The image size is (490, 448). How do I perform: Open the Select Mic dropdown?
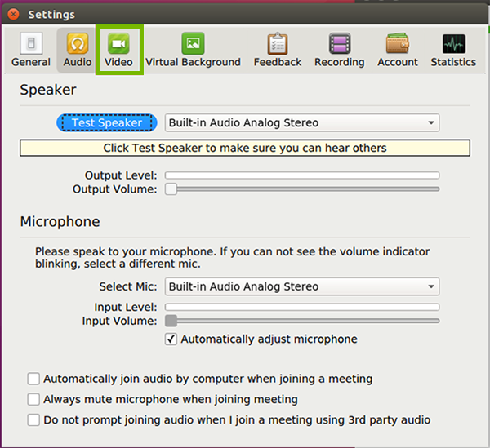coord(302,286)
